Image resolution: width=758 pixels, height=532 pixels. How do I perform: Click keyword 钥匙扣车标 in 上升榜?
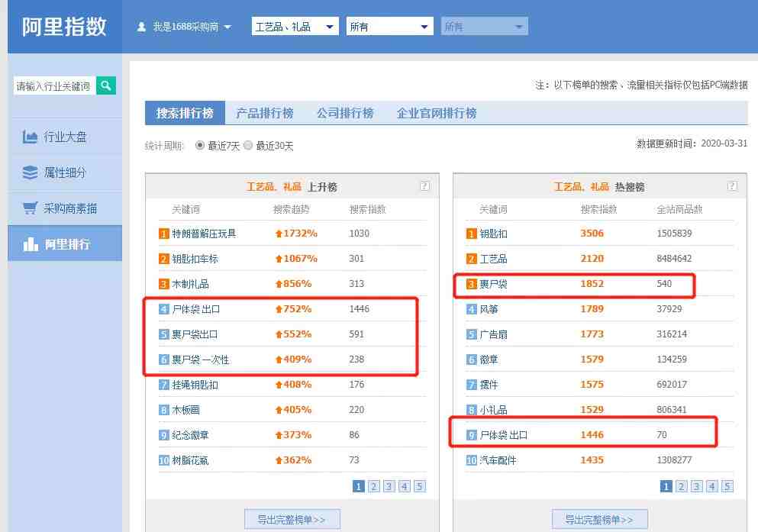tap(195, 259)
